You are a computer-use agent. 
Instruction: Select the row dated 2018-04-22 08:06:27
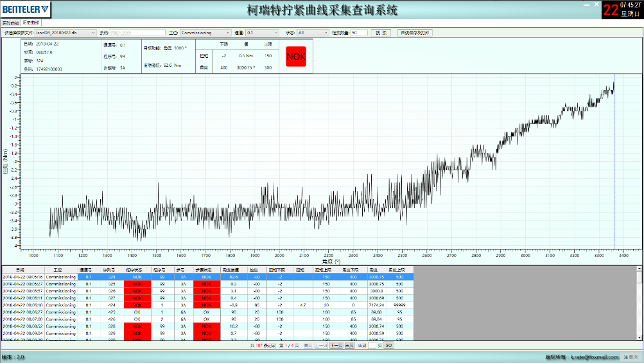[207, 312]
